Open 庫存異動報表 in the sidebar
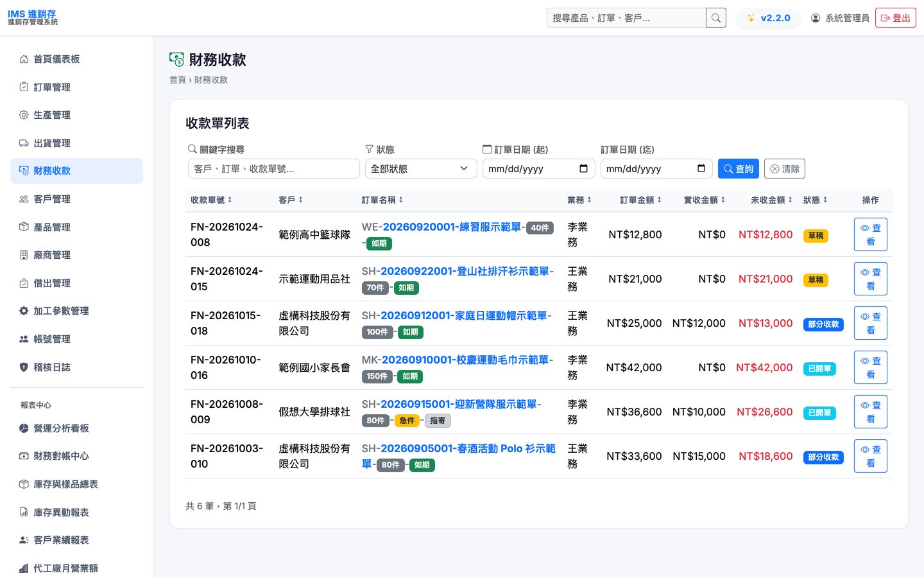The image size is (924, 578). [x=76, y=512]
